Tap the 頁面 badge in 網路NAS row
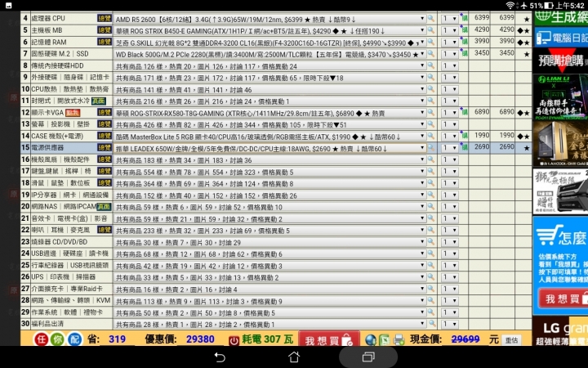 click(104, 207)
